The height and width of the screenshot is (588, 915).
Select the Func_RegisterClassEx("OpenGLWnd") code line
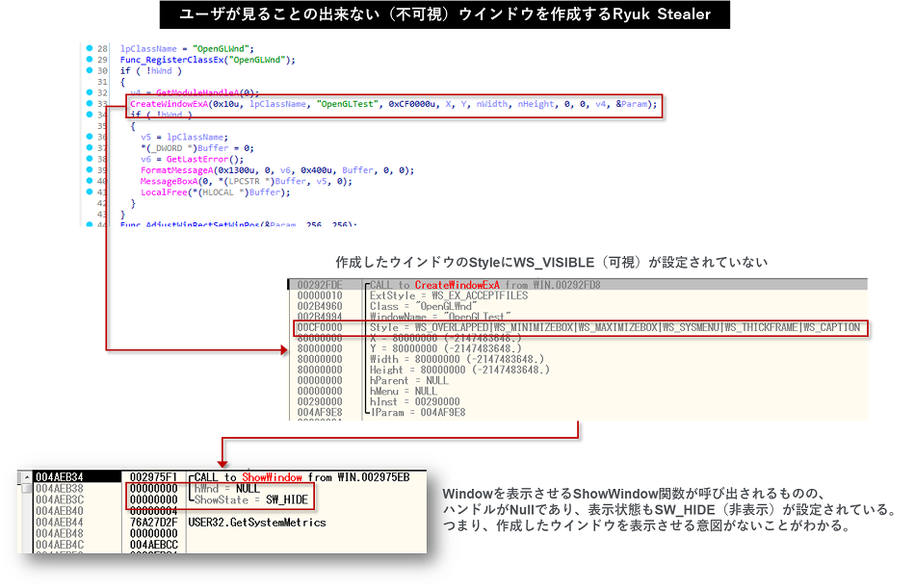tap(208, 60)
